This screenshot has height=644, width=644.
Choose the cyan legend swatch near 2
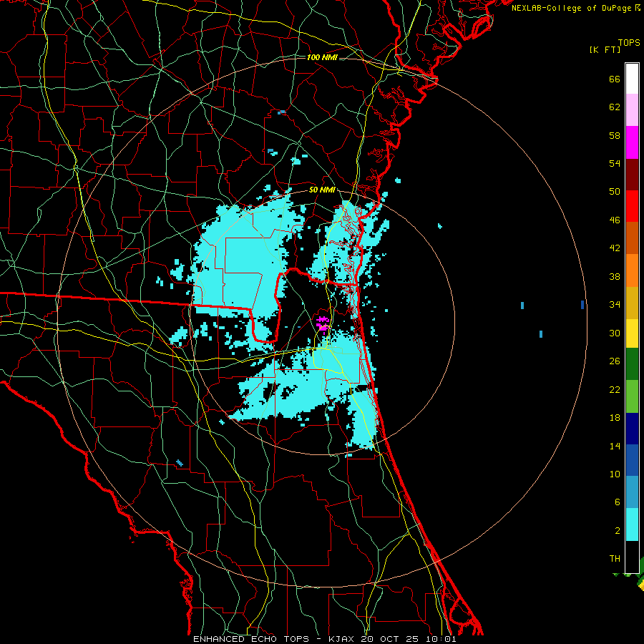coord(632,524)
